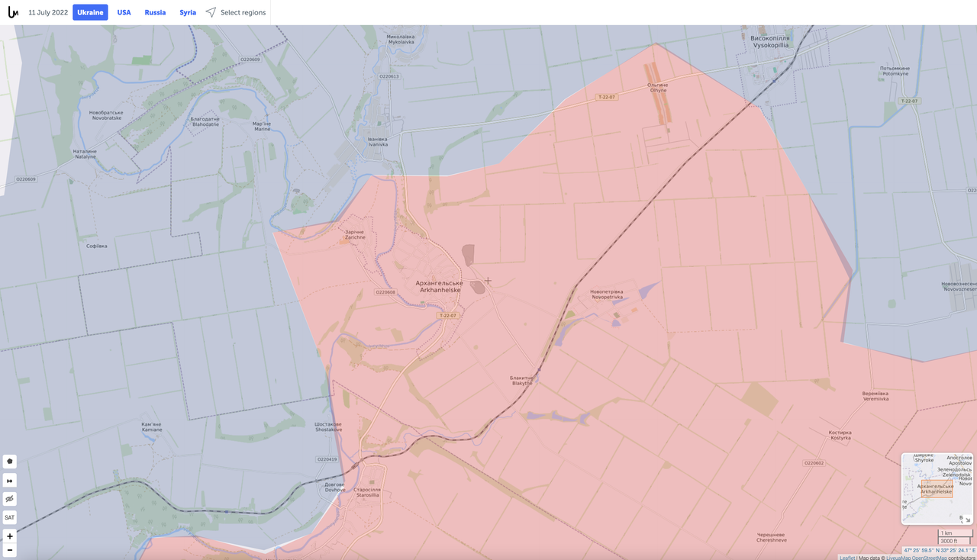Click the Kostyrka village label
Viewport: 977px width, 560px height.
pyautogui.click(x=840, y=435)
